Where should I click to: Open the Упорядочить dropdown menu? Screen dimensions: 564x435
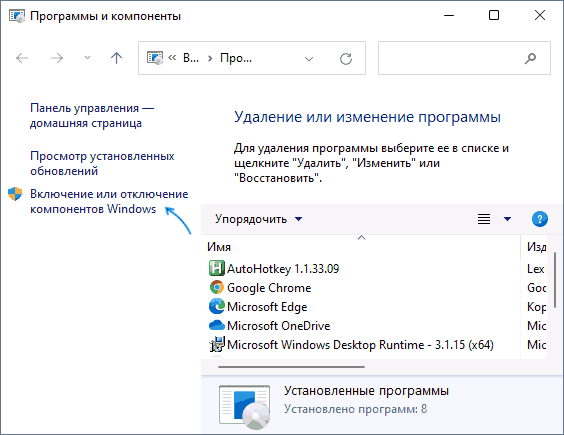(258, 219)
